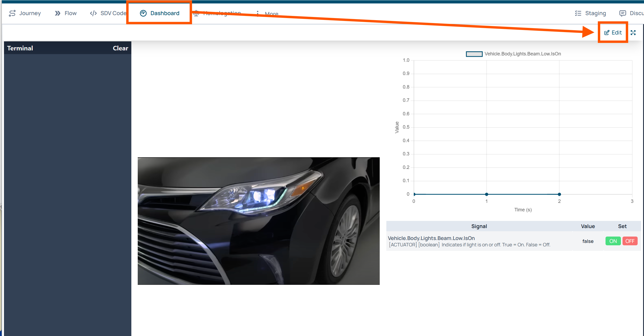Image resolution: width=644 pixels, height=336 pixels.
Task: Turn the low beam signal OFF
Action: tap(630, 241)
